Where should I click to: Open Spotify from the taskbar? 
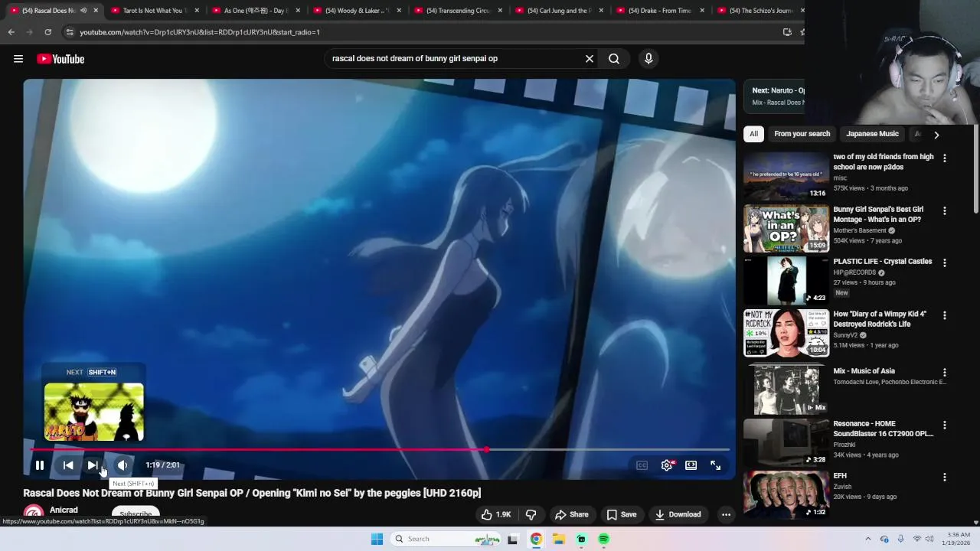pos(604,539)
